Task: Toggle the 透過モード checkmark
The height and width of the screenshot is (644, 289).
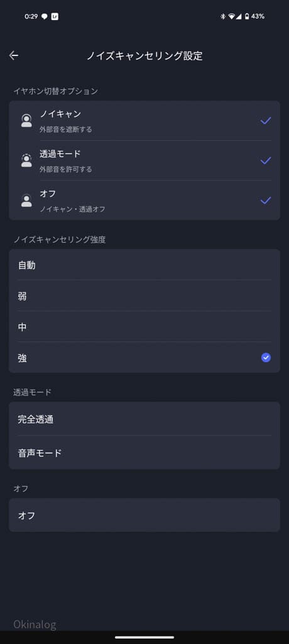Action: coord(266,160)
